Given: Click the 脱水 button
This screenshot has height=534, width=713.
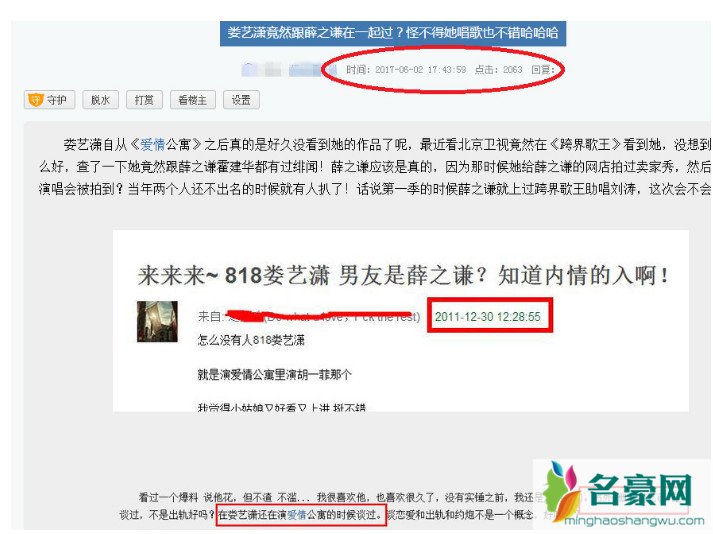Looking at the screenshot, I should click(100, 100).
